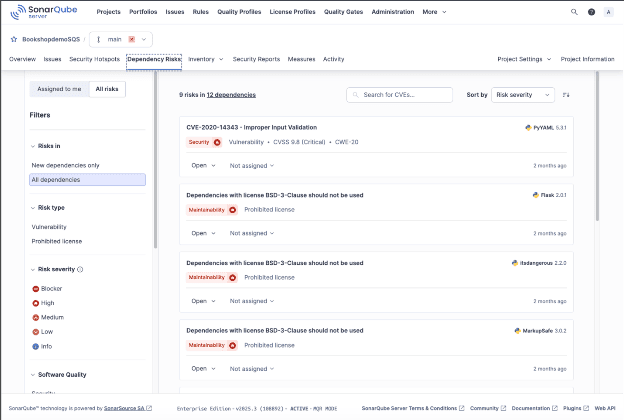Toggle sort order icon beside Risk severity

[x=566, y=95]
